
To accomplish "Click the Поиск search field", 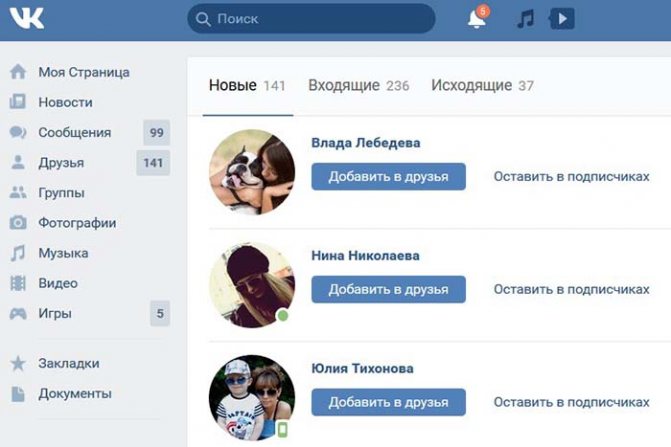I will pos(311,19).
